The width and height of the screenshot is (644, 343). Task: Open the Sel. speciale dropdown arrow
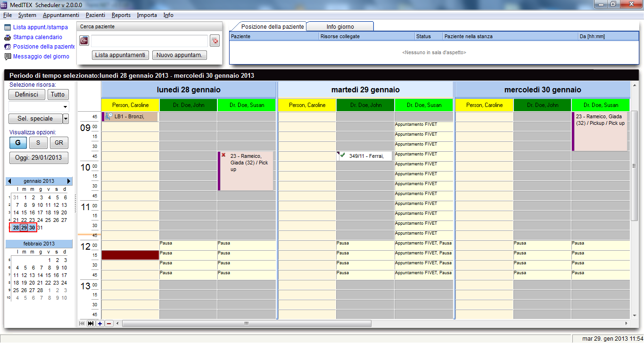coord(66,119)
